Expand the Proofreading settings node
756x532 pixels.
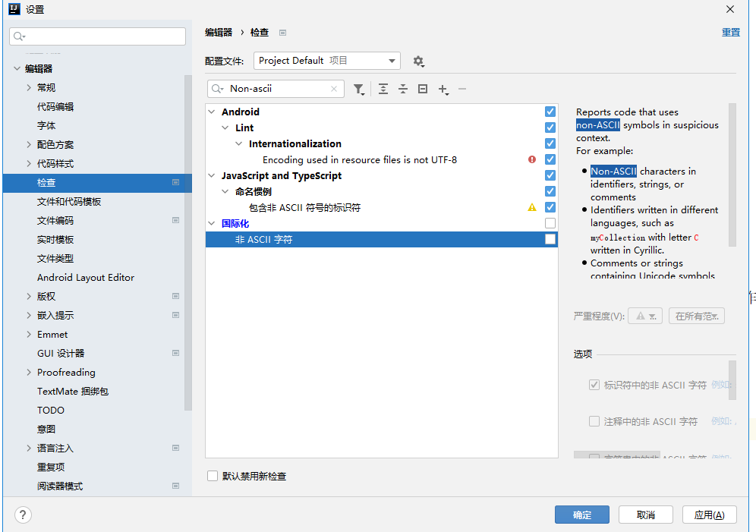click(29, 372)
